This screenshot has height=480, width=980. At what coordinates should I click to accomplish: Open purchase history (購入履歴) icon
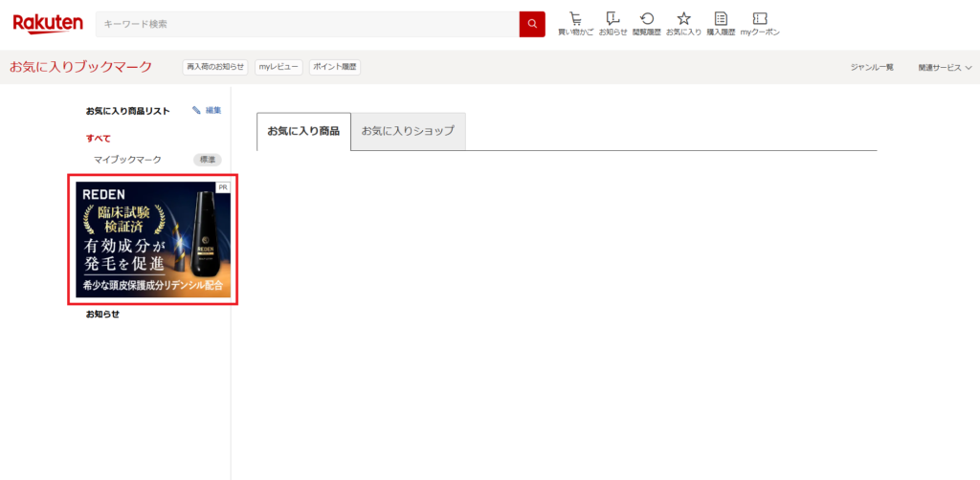pos(721,24)
